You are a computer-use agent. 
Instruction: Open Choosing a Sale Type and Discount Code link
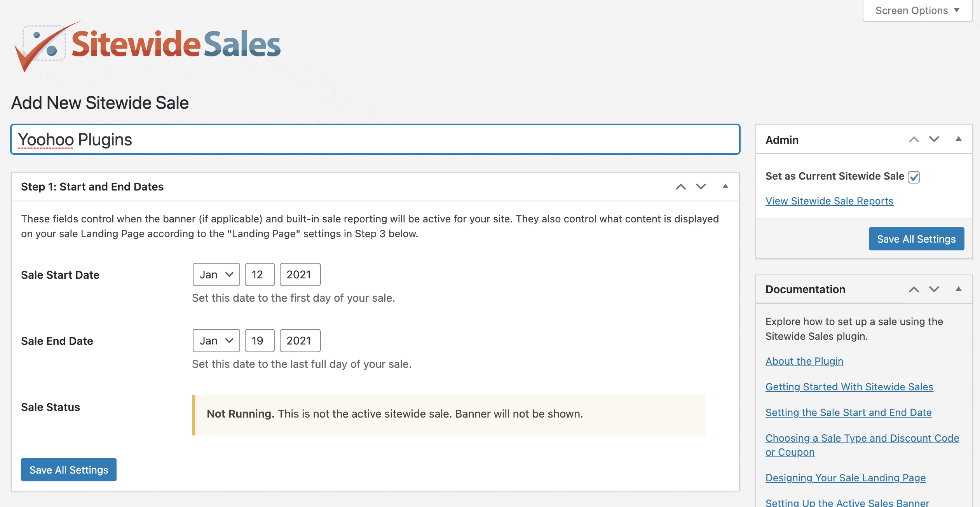click(862, 445)
